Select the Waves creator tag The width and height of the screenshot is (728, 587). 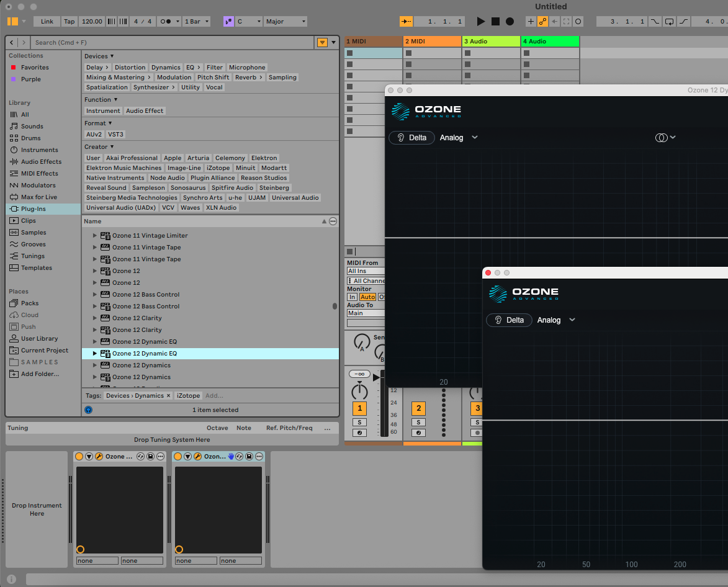point(191,208)
